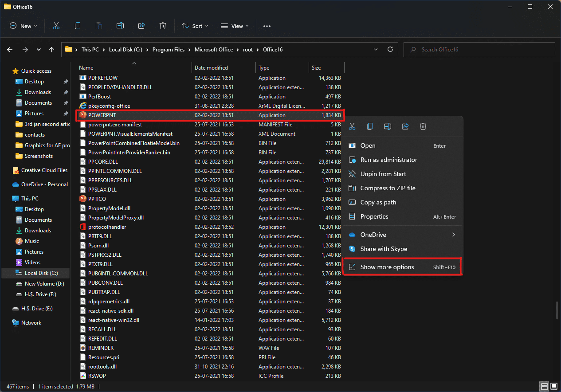The width and height of the screenshot is (561, 392).
Task: Sort by the Date modified column header
Action: 211,68
